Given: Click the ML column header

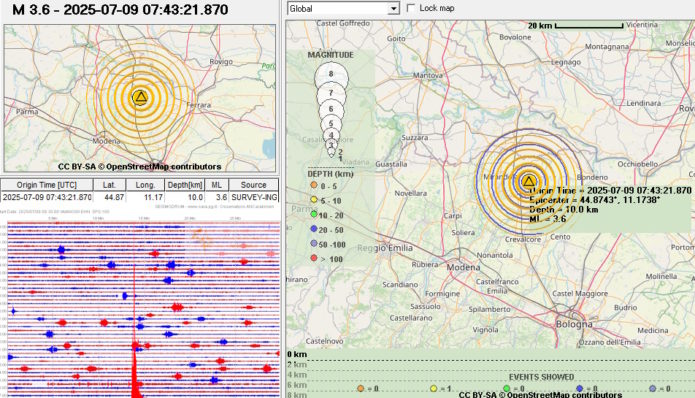Looking at the screenshot, I should (216, 185).
